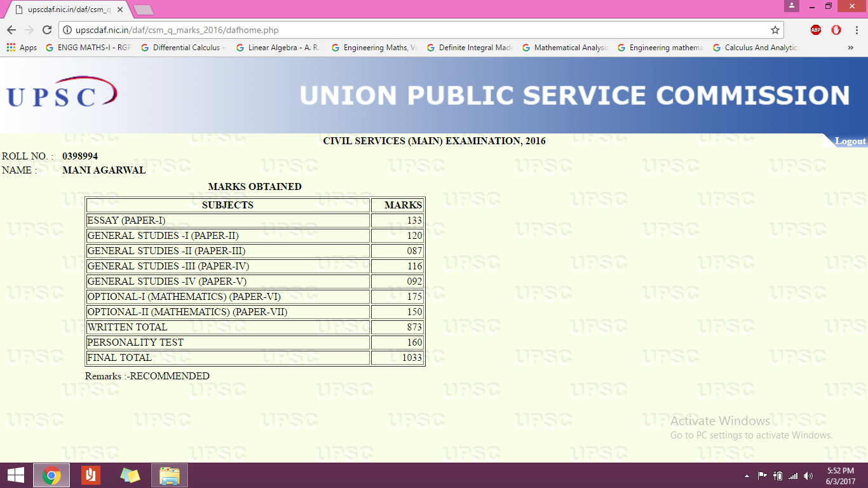The width and height of the screenshot is (868, 488).
Task: Select the GENERAL STUDIES -III (PAPER-IV) label
Action: pos(168,266)
